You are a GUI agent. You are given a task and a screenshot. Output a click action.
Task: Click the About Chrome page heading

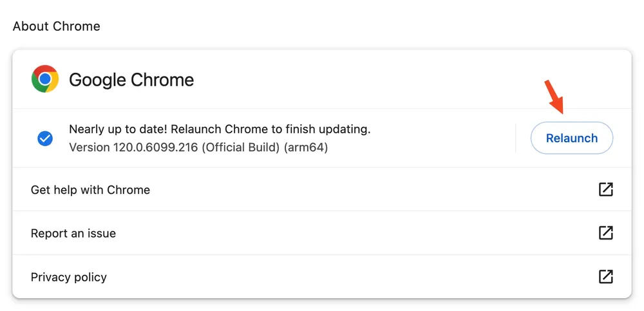click(x=57, y=26)
